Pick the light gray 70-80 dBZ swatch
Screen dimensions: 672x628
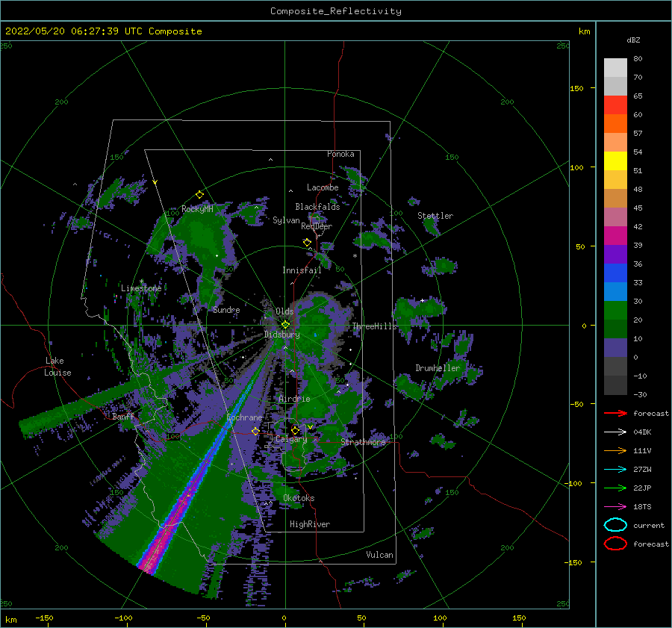(x=615, y=68)
